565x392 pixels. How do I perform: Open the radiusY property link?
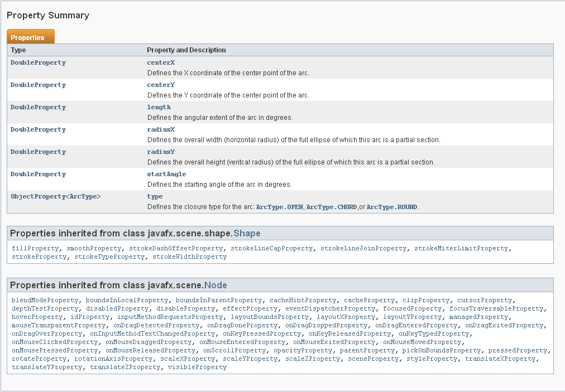161,152
